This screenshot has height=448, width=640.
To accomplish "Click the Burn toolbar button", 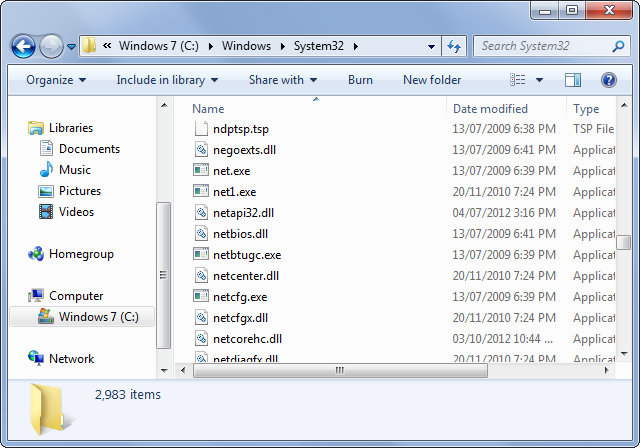I will [x=360, y=80].
